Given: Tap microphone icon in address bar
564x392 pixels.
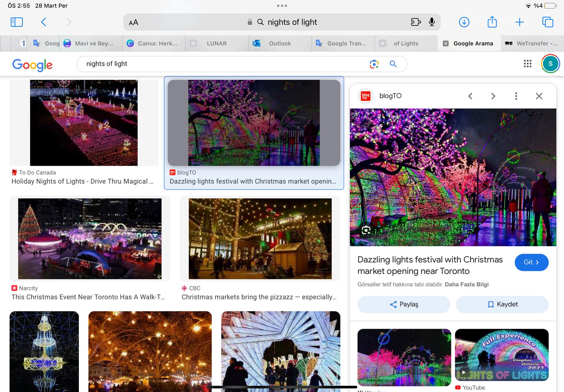Looking at the screenshot, I should click(432, 22).
